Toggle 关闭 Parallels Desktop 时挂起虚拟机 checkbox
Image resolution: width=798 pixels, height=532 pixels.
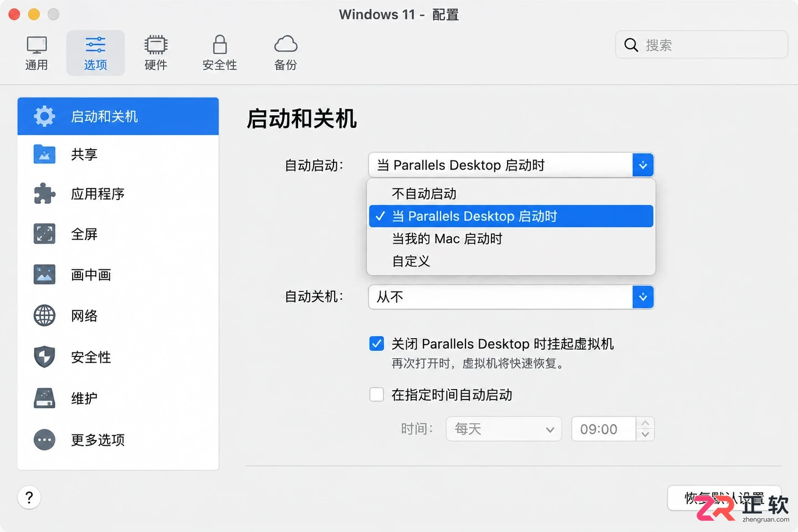pyautogui.click(x=377, y=344)
